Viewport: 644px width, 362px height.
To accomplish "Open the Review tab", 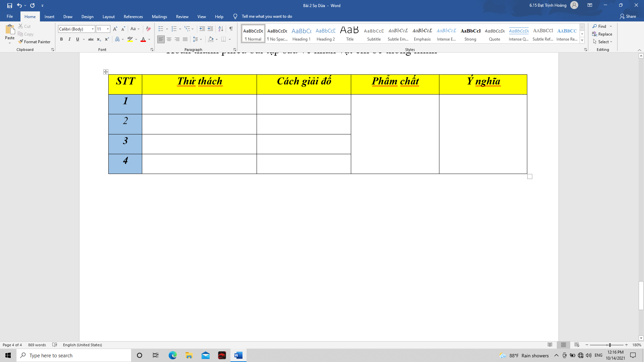I will pos(182,16).
